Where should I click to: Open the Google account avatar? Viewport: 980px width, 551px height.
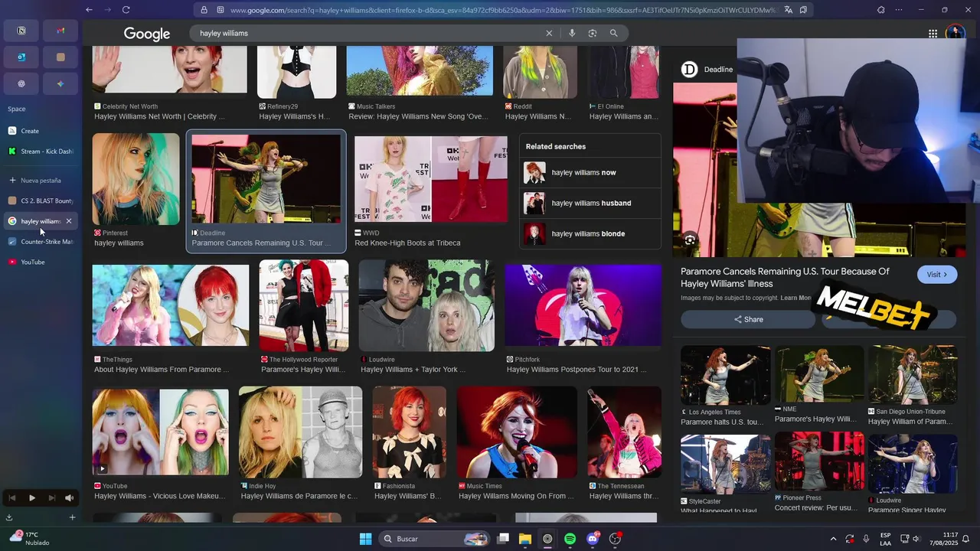955,33
